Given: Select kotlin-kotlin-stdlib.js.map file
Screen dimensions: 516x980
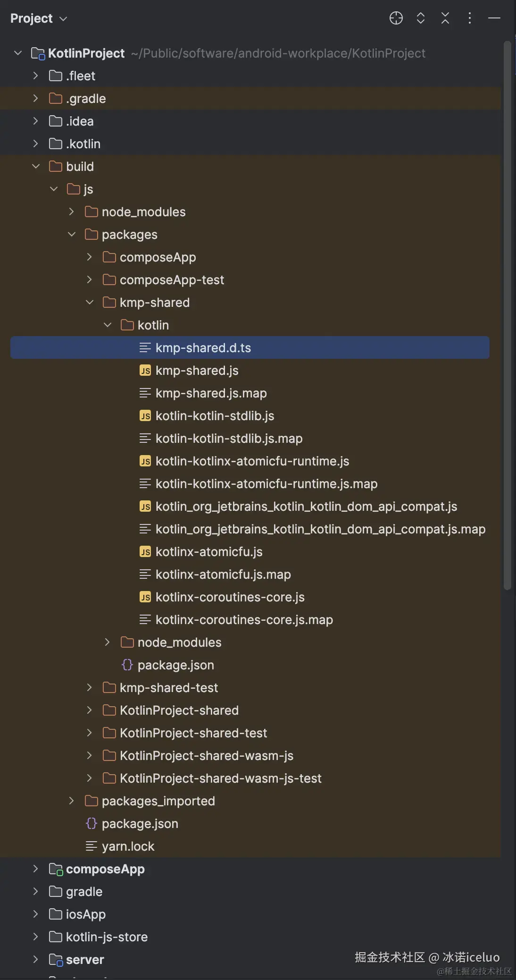Looking at the screenshot, I should pos(229,439).
